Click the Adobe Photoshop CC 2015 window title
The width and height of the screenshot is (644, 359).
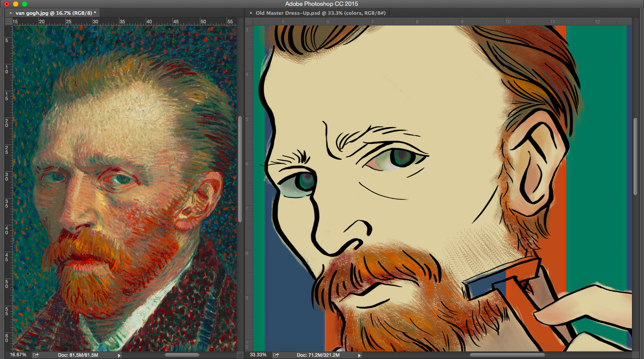[x=322, y=4]
